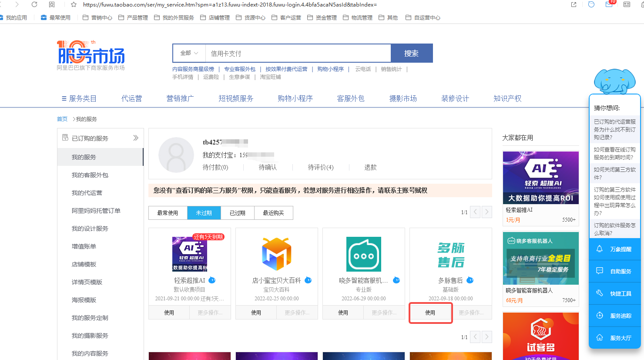This screenshot has width=644, height=360.
Task: Click question 如何关闭第三方软件
Action: (x=615, y=173)
